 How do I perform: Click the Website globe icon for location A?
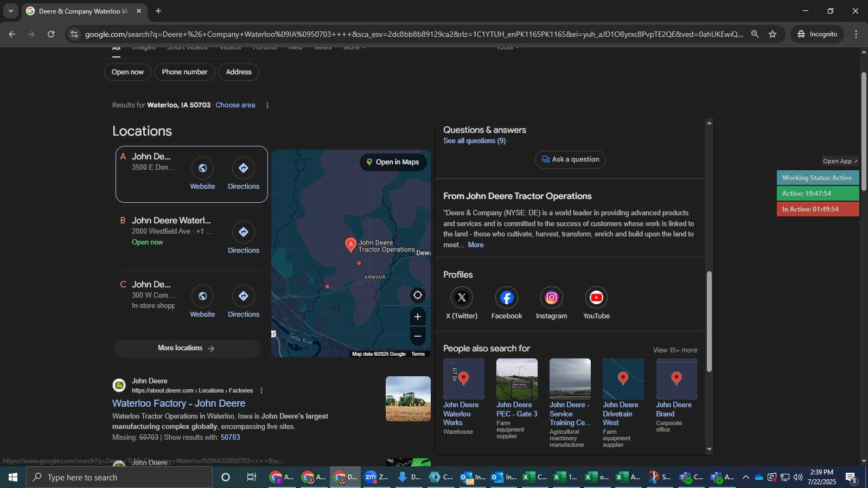(x=202, y=168)
